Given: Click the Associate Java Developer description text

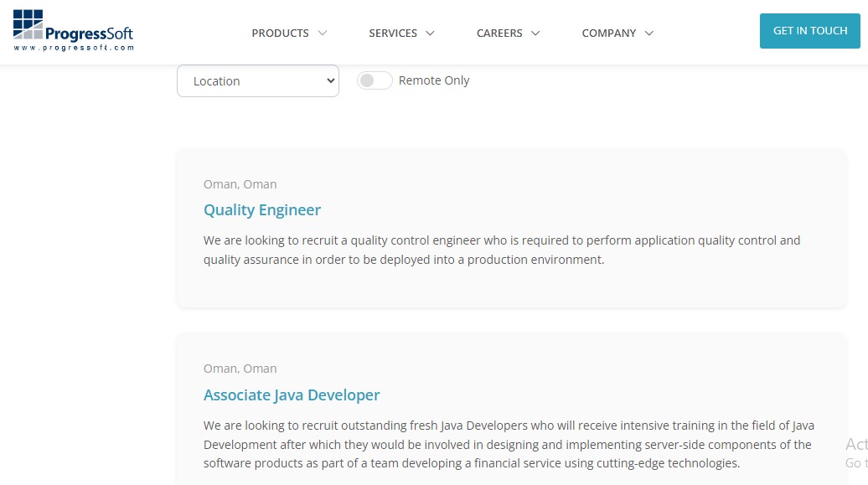Looking at the screenshot, I should [x=509, y=444].
